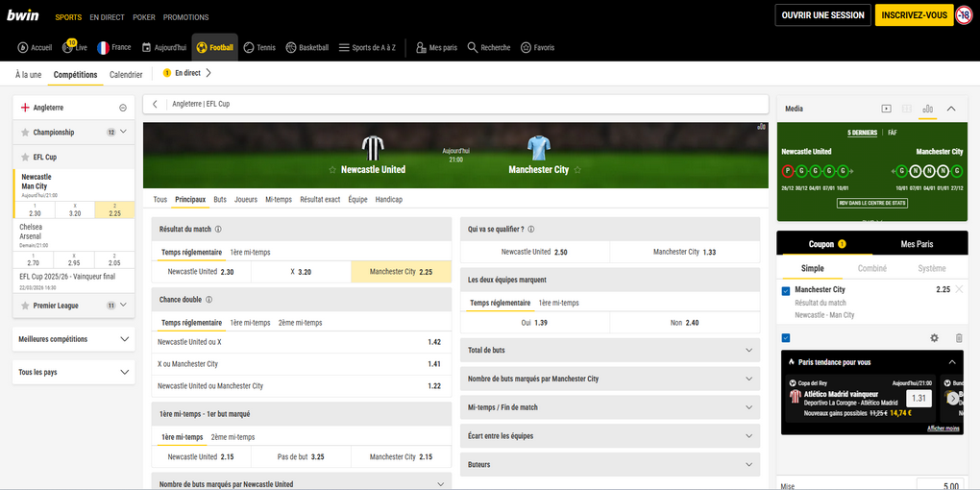The height and width of the screenshot is (490, 980).
Task: Click the INSCRIVEZ-VOUS button
Action: point(913,15)
